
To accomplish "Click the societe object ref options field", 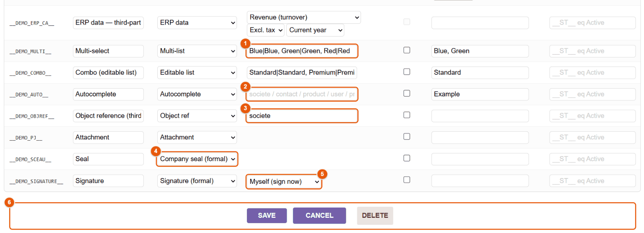I will coord(302,116).
